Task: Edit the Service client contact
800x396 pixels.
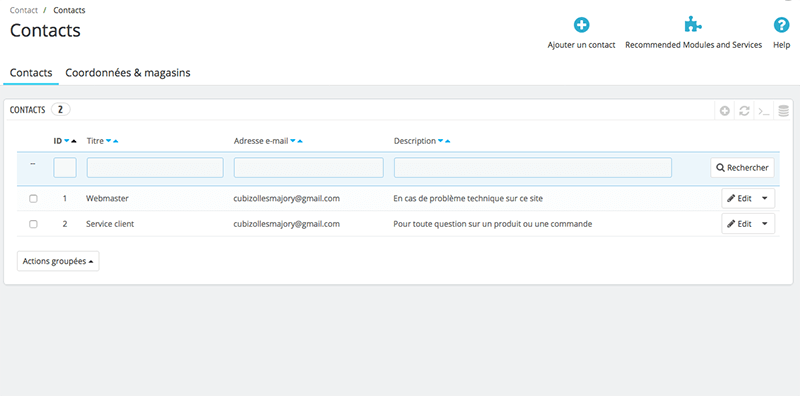Action: pyautogui.click(x=739, y=224)
